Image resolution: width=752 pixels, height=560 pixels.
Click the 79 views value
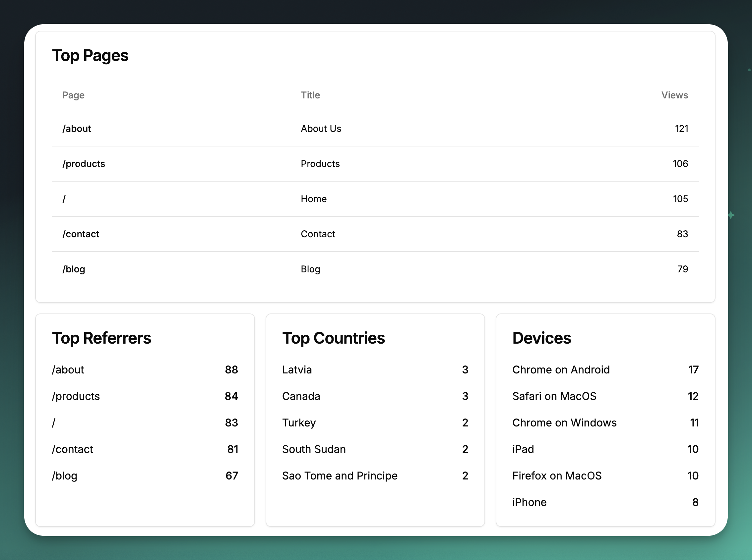pyautogui.click(x=682, y=269)
